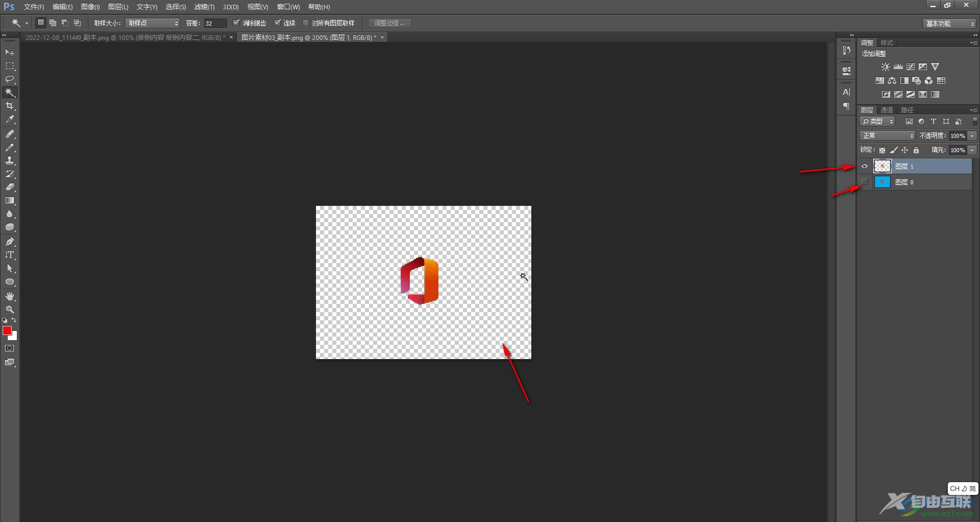
Task: Change the screen mode
Action: pyautogui.click(x=10, y=362)
